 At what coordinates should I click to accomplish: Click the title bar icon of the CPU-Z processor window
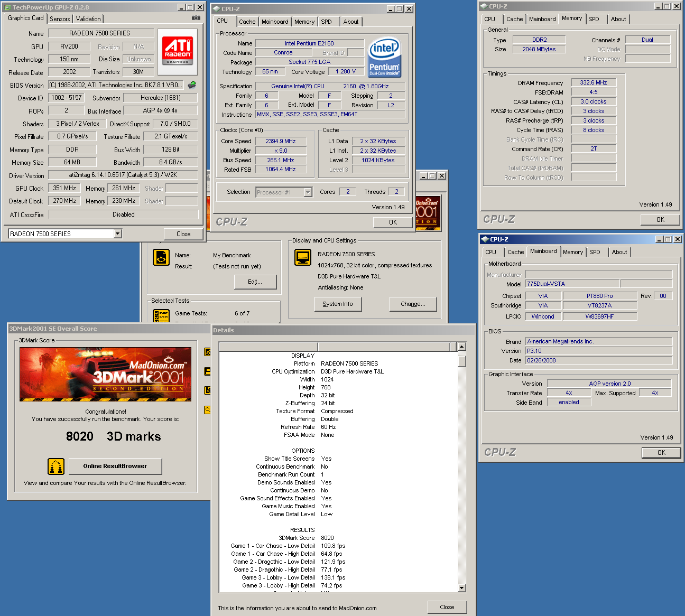[217, 9]
